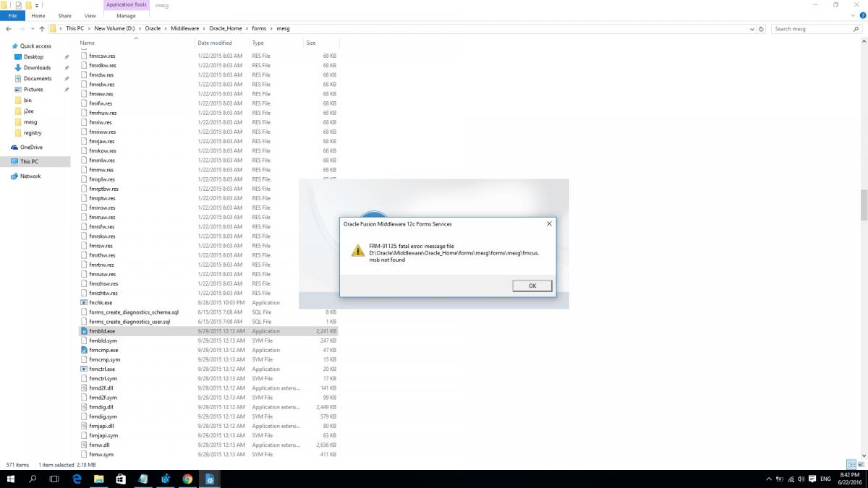Show hidden system tray icons
This screenshot has height=488, width=868.
click(768, 479)
